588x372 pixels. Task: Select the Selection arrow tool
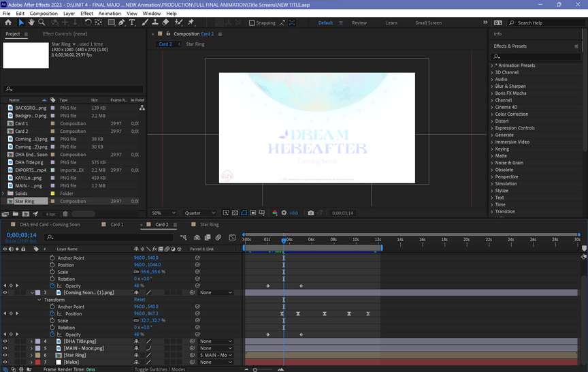[x=21, y=22]
